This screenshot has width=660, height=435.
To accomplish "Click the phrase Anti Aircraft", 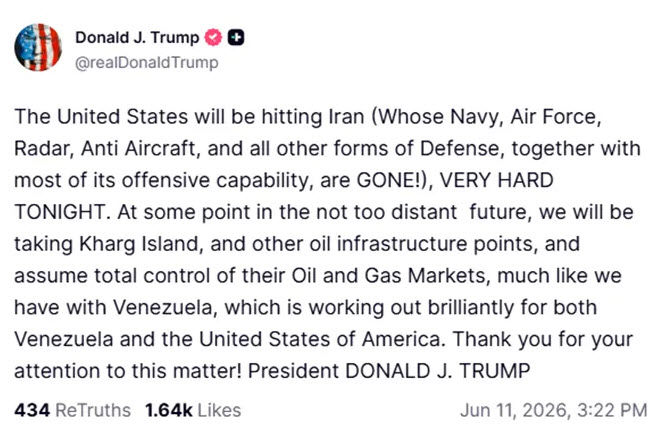I will pos(138,149).
